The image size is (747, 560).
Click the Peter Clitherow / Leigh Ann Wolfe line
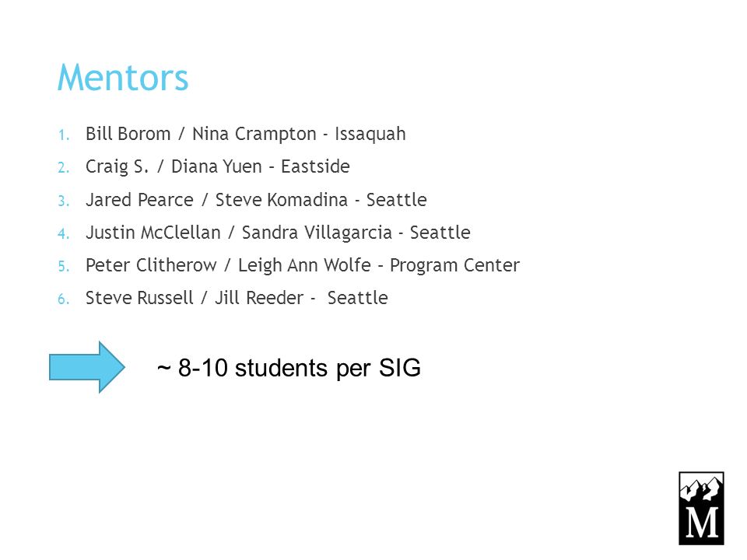tap(303, 265)
